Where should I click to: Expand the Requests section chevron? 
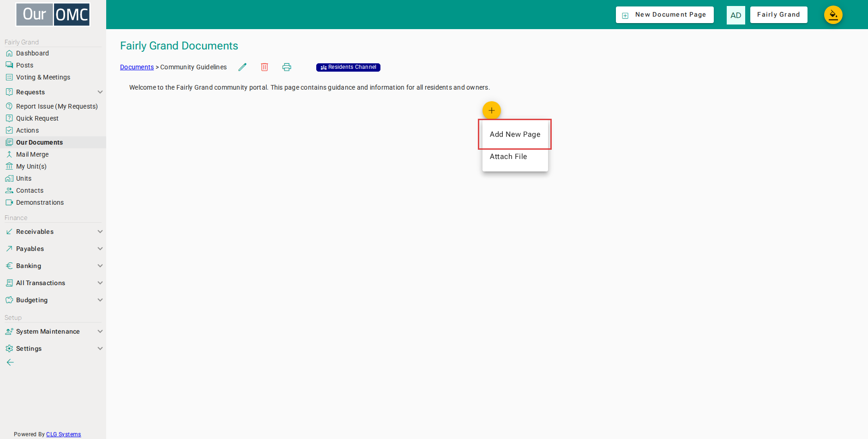(100, 92)
